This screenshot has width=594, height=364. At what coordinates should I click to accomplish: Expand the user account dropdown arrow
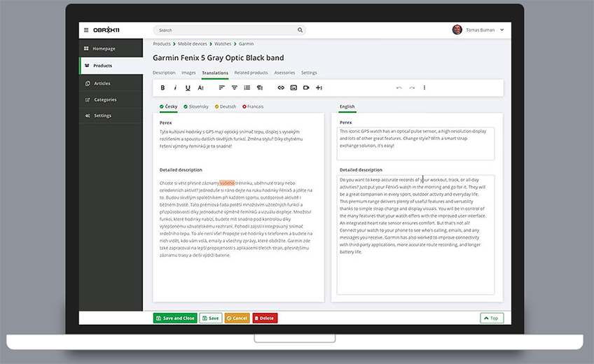coord(502,30)
